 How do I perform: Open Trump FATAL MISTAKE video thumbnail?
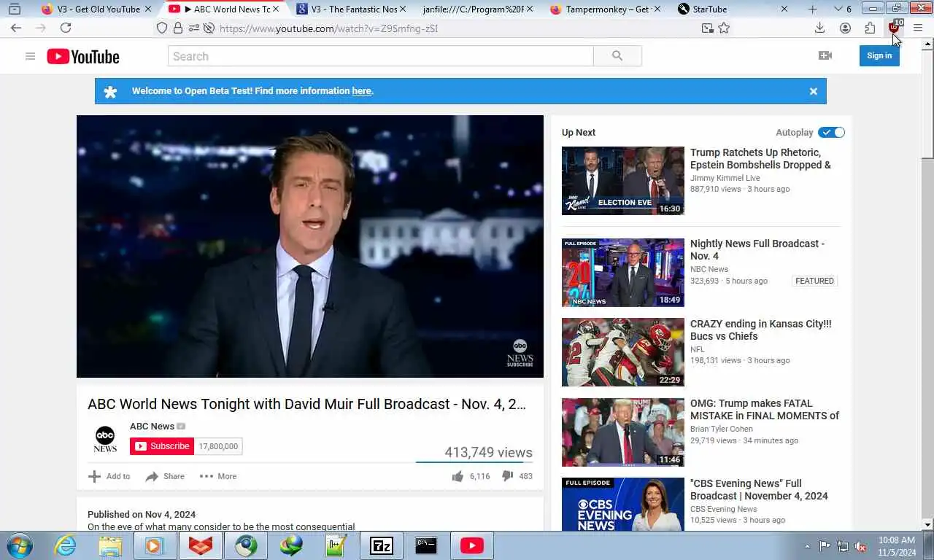pyautogui.click(x=623, y=432)
